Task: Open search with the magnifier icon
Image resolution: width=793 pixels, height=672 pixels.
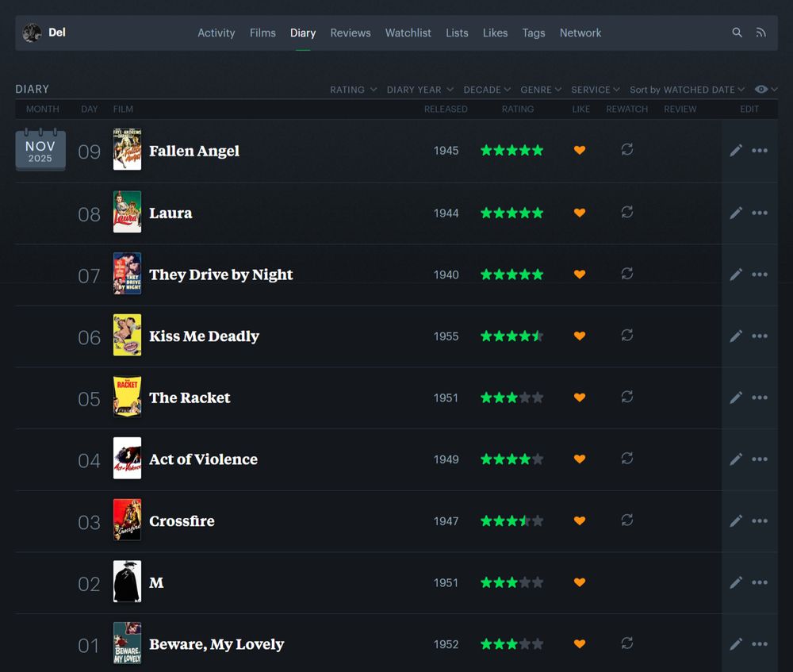Action: tap(737, 33)
